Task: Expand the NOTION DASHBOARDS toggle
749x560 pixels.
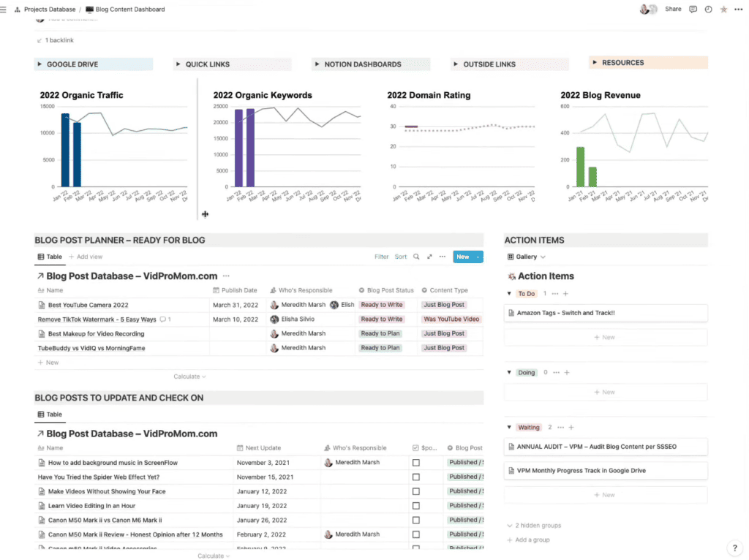Action: tap(317, 64)
